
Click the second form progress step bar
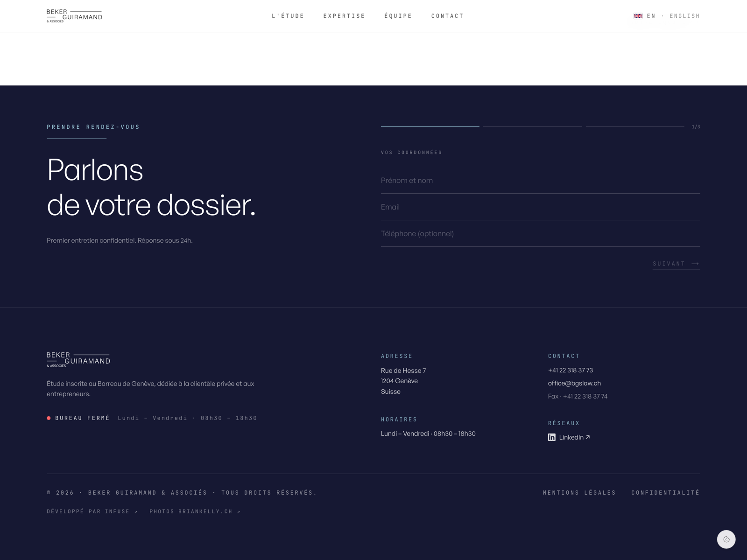coord(533,126)
